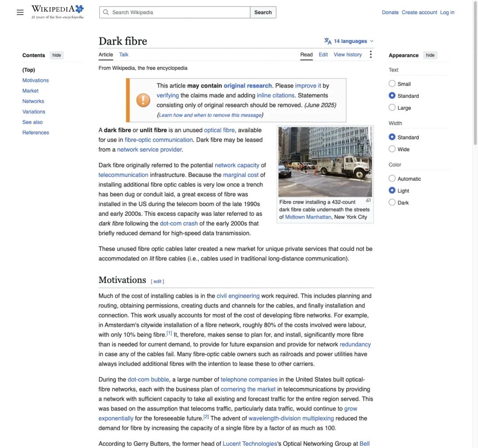Click Learn how and when to remove this message

pyautogui.click(x=210, y=115)
